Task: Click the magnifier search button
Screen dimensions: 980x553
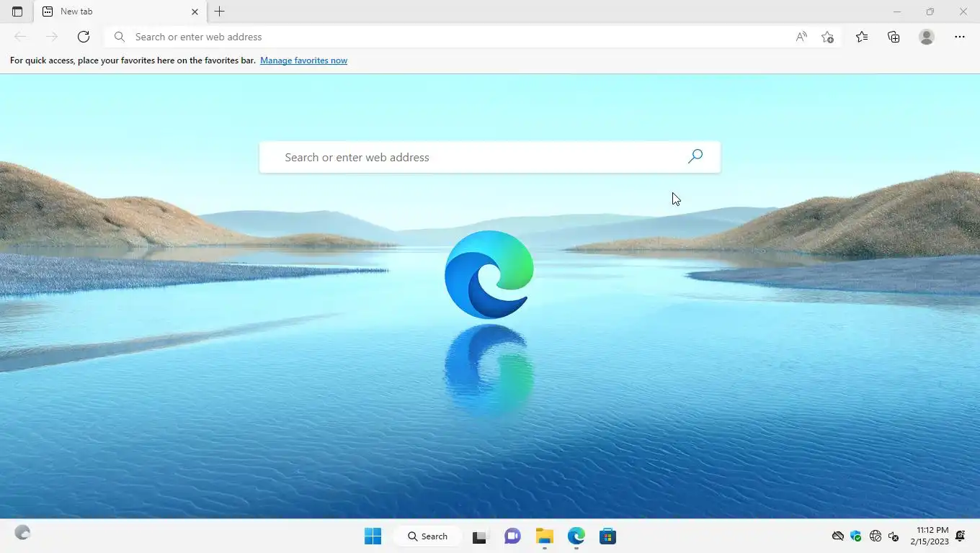Action: [x=695, y=156]
